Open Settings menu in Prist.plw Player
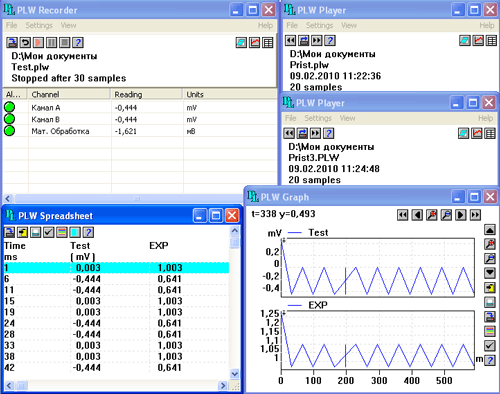 [x=319, y=25]
